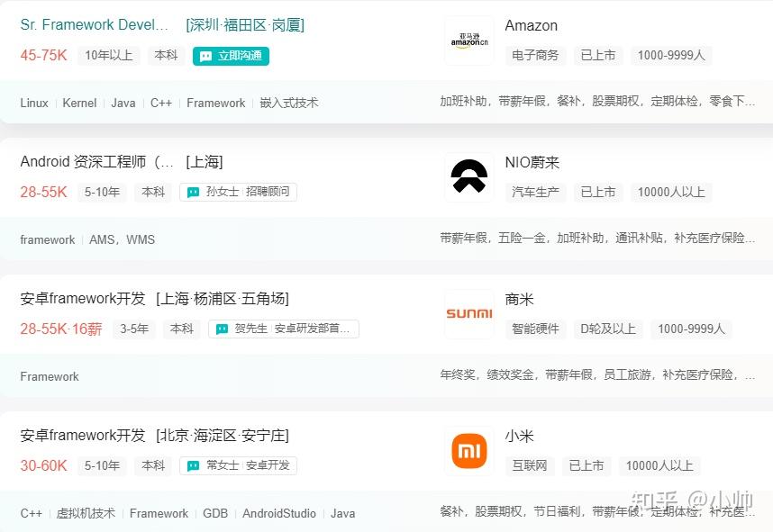The height and width of the screenshot is (532, 773).
Task: Click chat icon beside 常女士 安卓开发
Action: coord(193,466)
